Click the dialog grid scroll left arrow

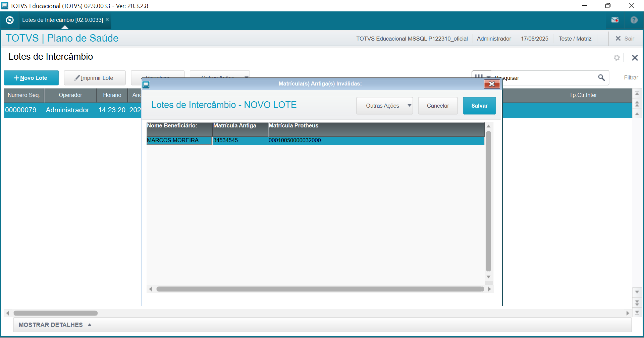click(151, 289)
